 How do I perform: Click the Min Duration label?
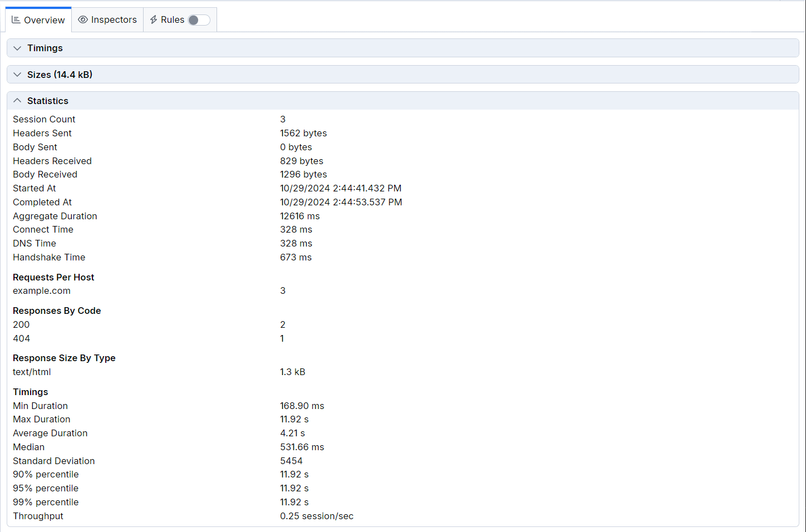pyautogui.click(x=41, y=406)
